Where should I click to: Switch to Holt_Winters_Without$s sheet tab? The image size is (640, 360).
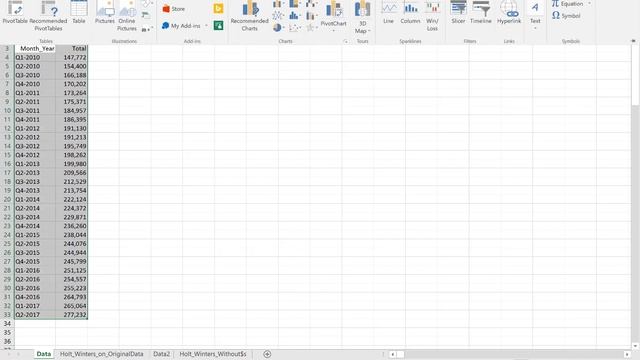[x=213, y=354]
